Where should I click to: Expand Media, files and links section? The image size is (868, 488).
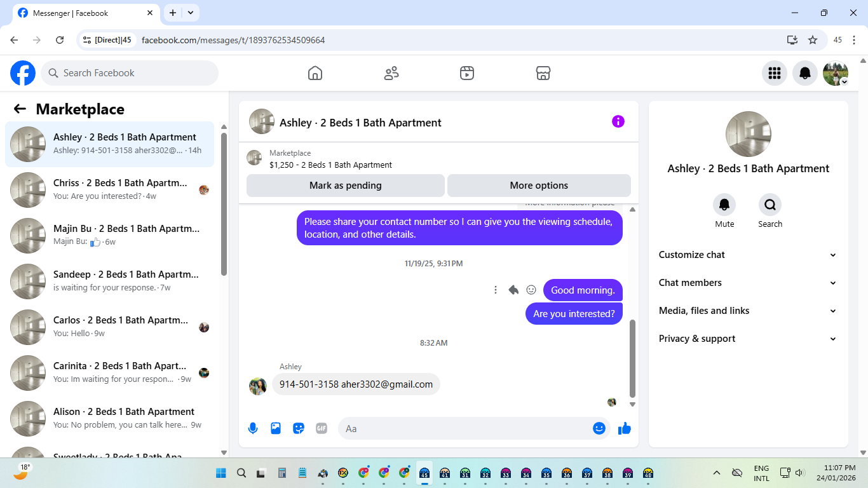749,311
